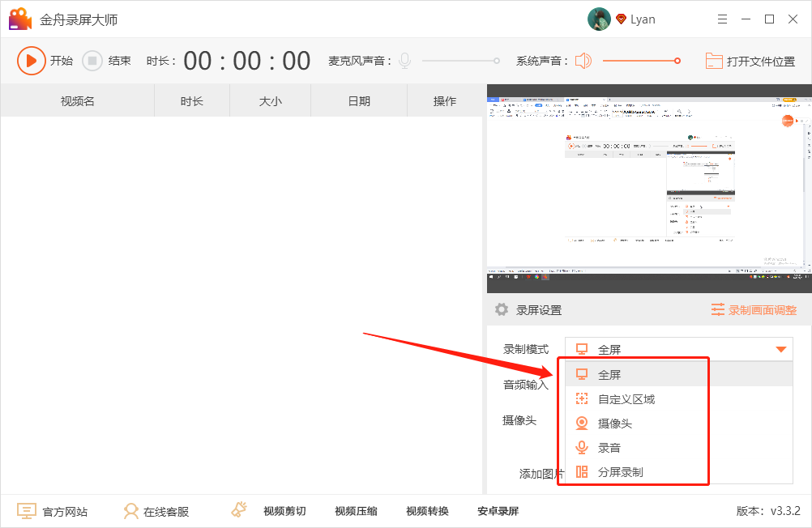Minimize the application window
Viewport: 812px width, 528px height.
[746, 19]
